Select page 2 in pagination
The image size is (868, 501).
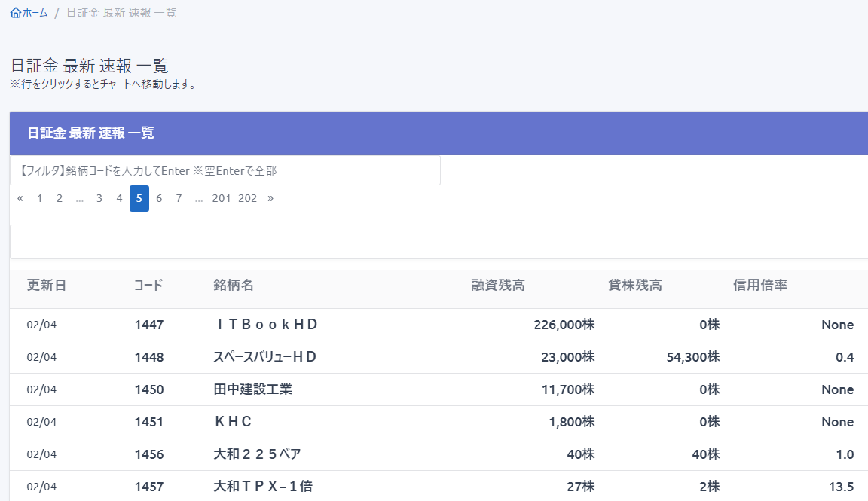[x=59, y=199]
